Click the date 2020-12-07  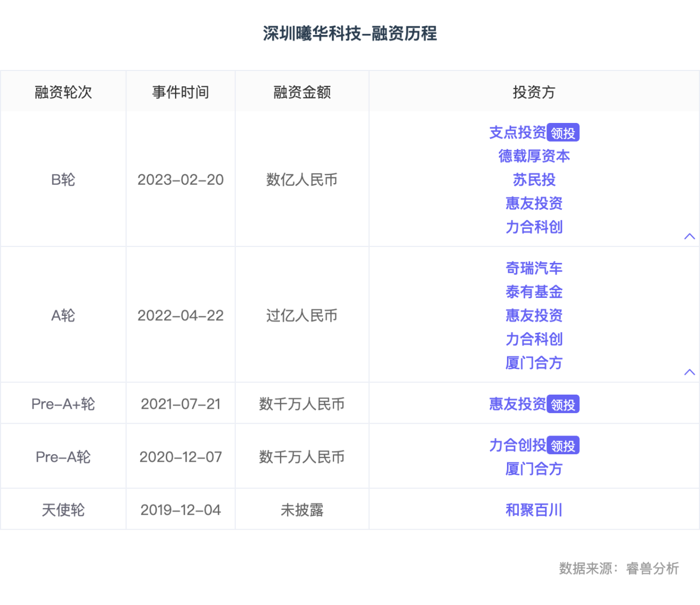click(180, 457)
